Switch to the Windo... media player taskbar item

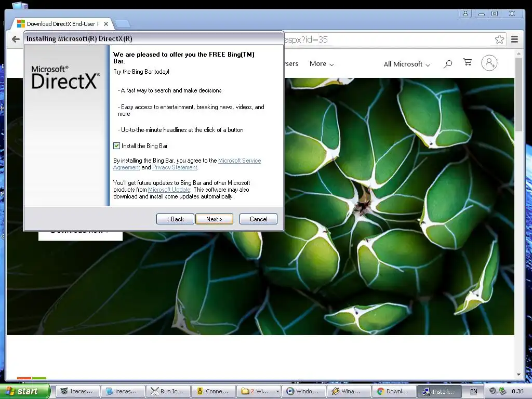coord(303,391)
